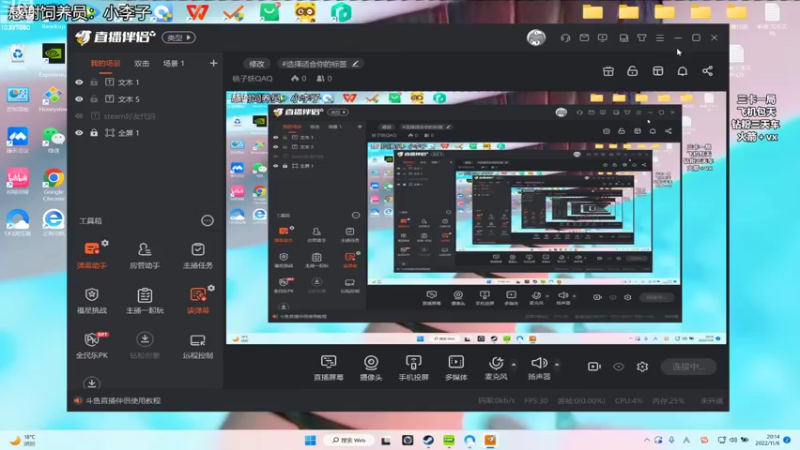Click the 连接中 start stream button

click(x=688, y=366)
